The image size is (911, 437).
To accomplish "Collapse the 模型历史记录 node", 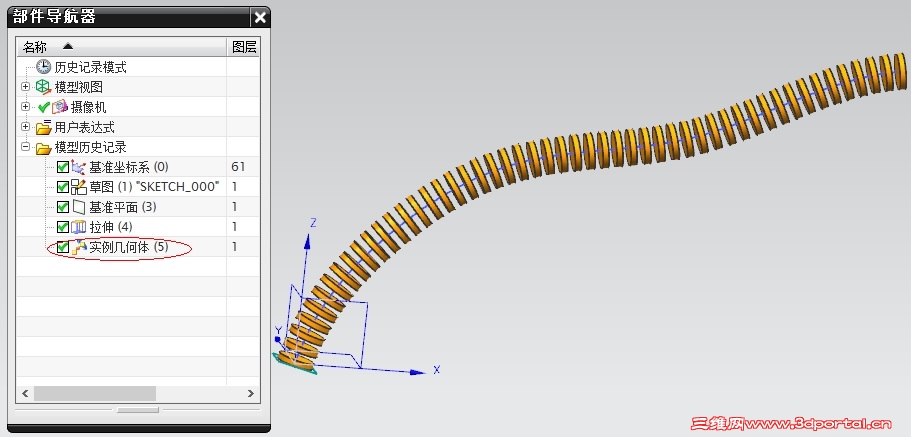I will coord(25,147).
